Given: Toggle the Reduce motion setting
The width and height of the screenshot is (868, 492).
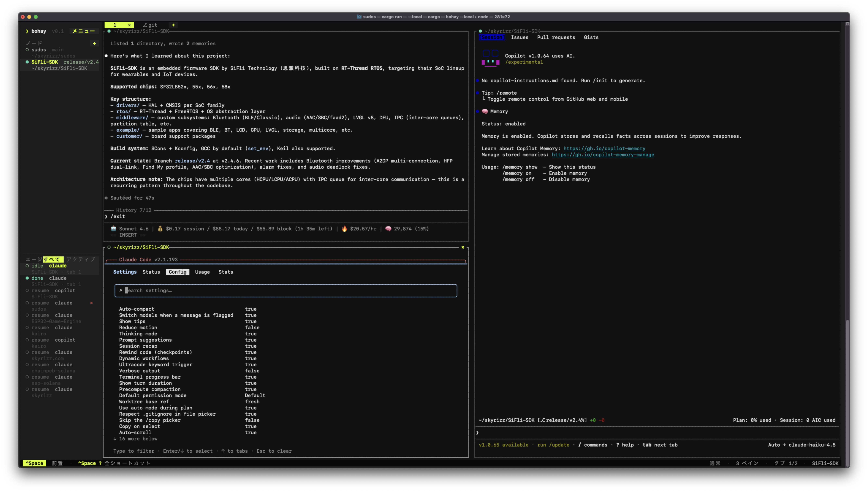Looking at the screenshot, I should (189, 327).
